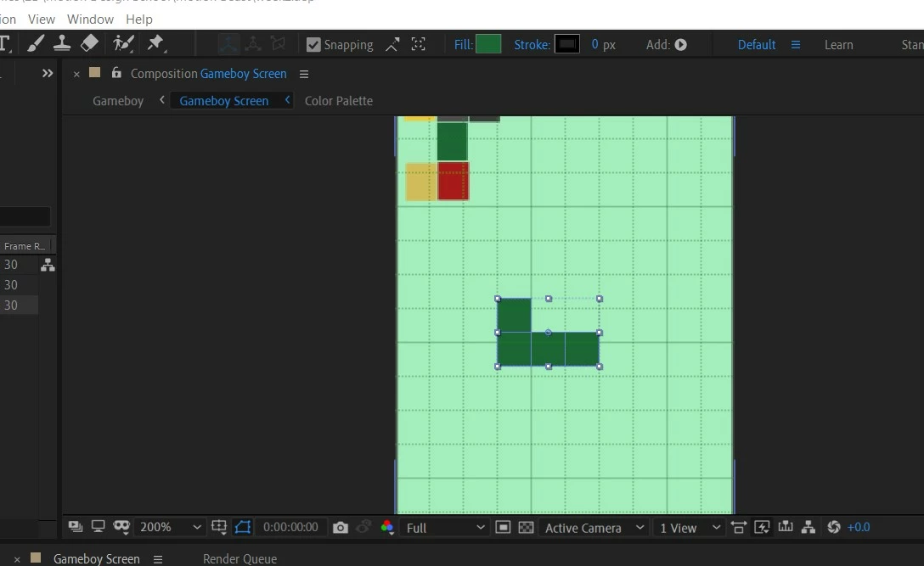Click the Frame Rate column header
The image size is (924, 566).
tap(25, 246)
